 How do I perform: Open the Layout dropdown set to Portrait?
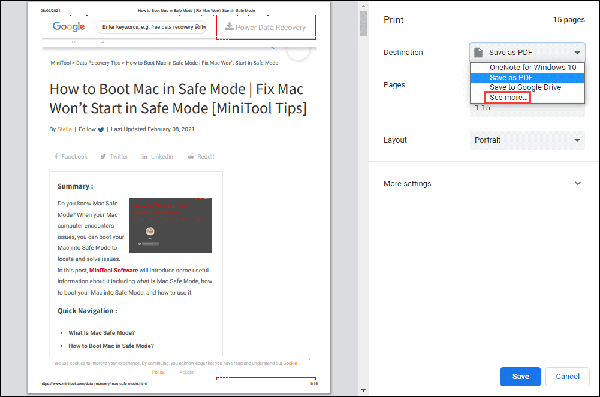pos(527,140)
